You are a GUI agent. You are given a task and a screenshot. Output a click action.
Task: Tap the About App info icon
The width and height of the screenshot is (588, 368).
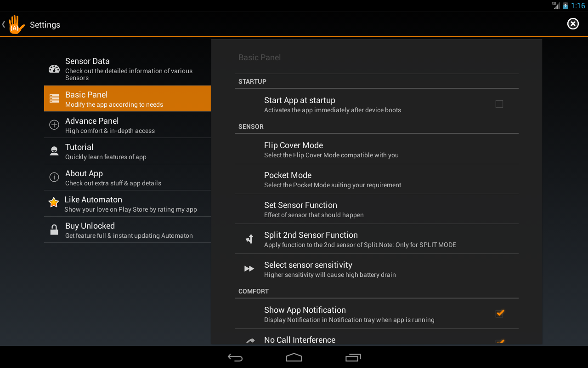[x=54, y=177]
